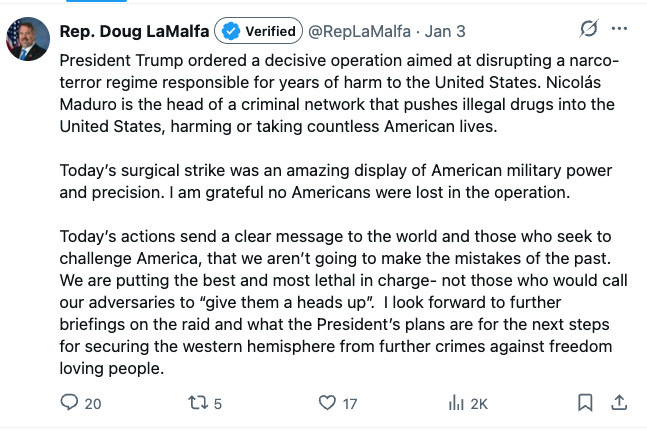Click the repost count of 5

218,404
